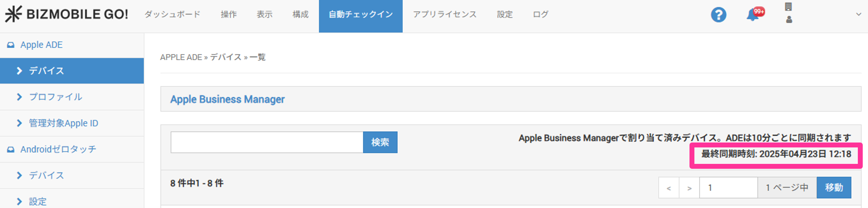Click the 検索 search button
868x208 pixels.
(x=380, y=142)
